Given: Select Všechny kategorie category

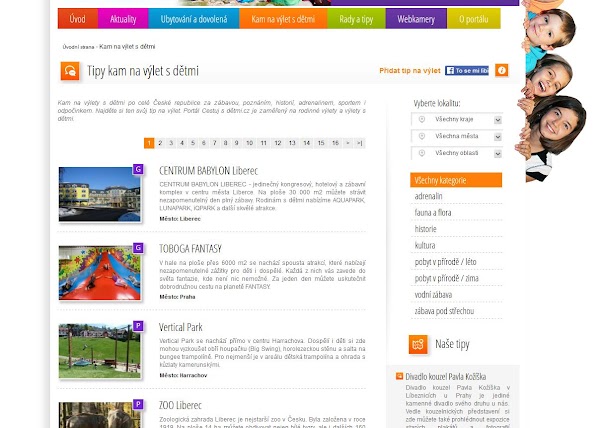Looking at the screenshot, I should [x=456, y=180].
